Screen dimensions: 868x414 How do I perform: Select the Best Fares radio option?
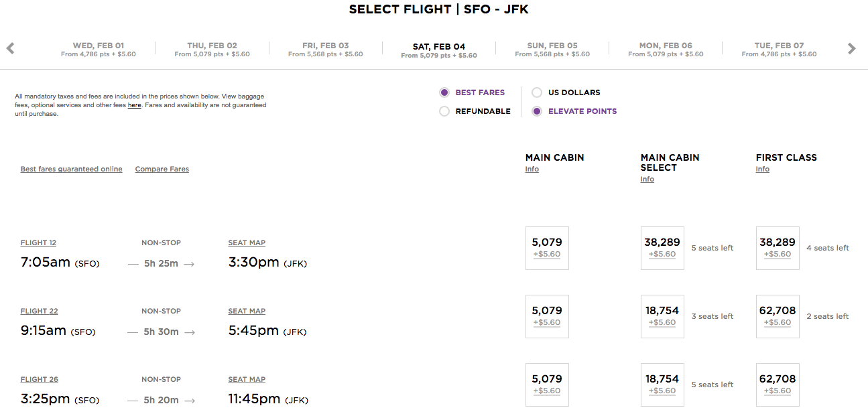(x=444, y=92)
